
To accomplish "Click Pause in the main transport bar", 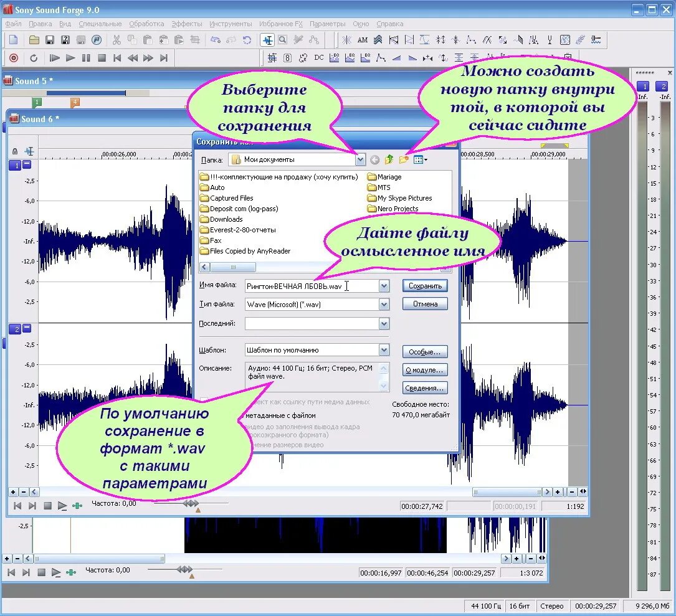I will (x=86, y=58).
